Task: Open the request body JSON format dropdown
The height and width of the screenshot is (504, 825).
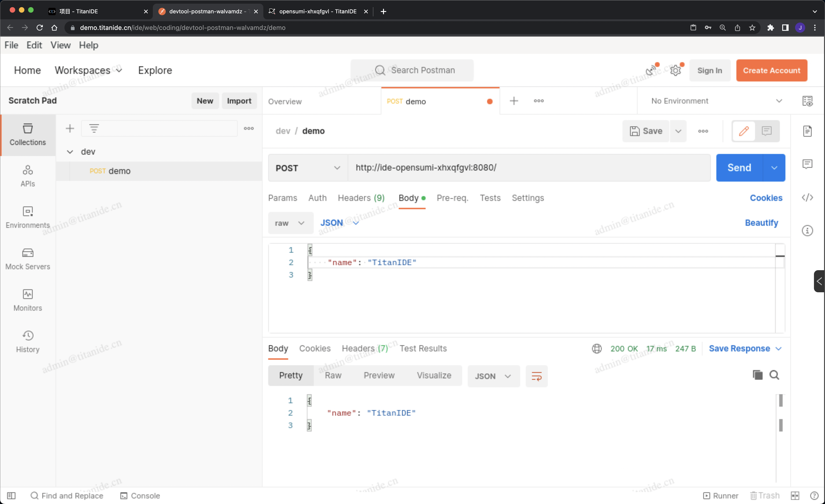Action: click(340, 223)
